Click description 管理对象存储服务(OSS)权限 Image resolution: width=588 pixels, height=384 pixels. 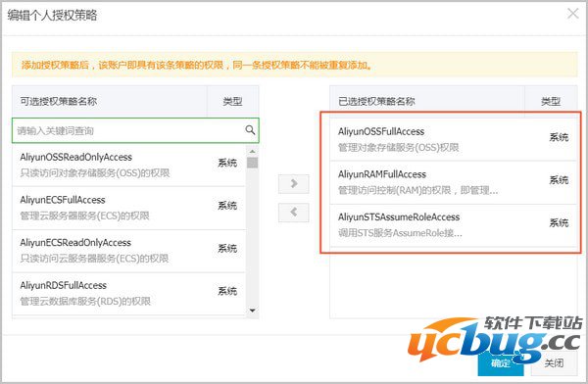click(399, 148)
